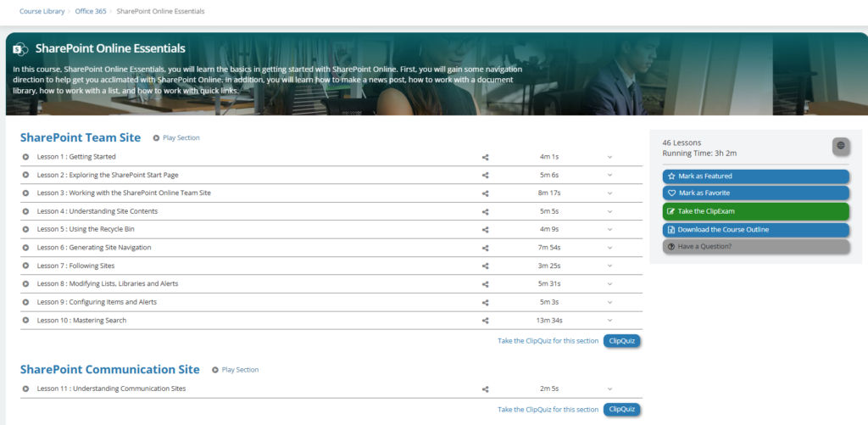Play Lesson 10 Mastering Search
This screenshot has height=425, width=868.
(25, 321)
